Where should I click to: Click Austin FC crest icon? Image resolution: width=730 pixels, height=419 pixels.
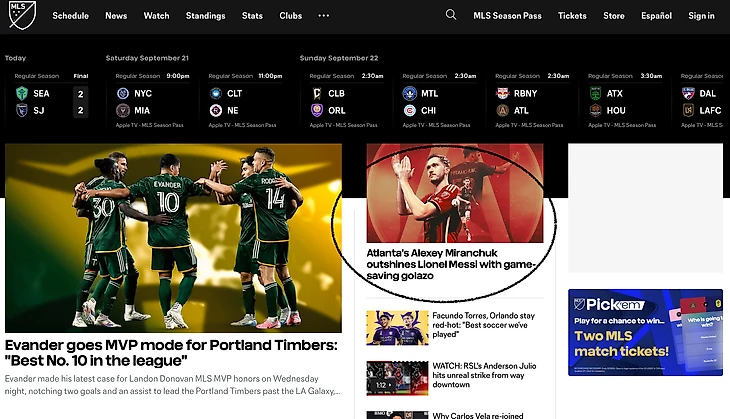(595, 93)
